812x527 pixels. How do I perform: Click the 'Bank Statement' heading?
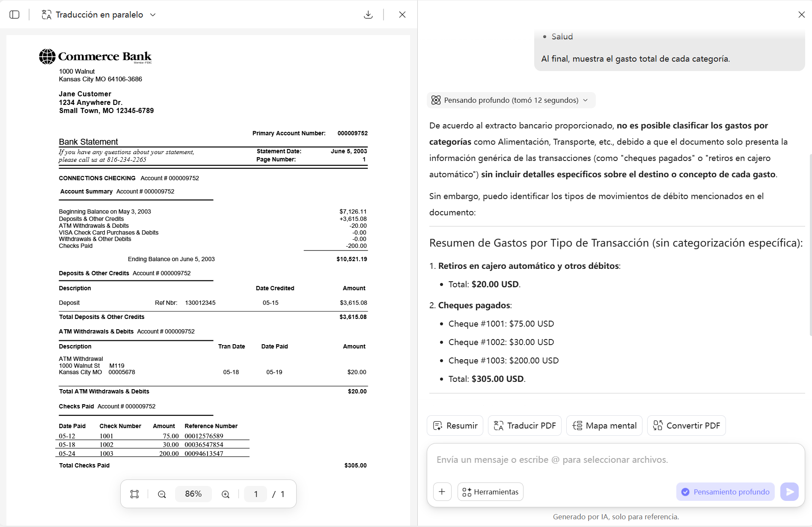[x=88, y=142]
